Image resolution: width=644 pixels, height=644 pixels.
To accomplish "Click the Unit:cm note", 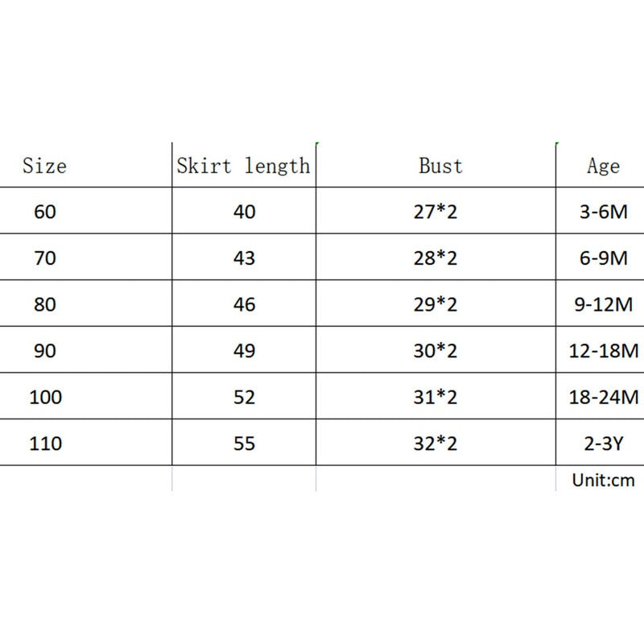I will (603, 481).
